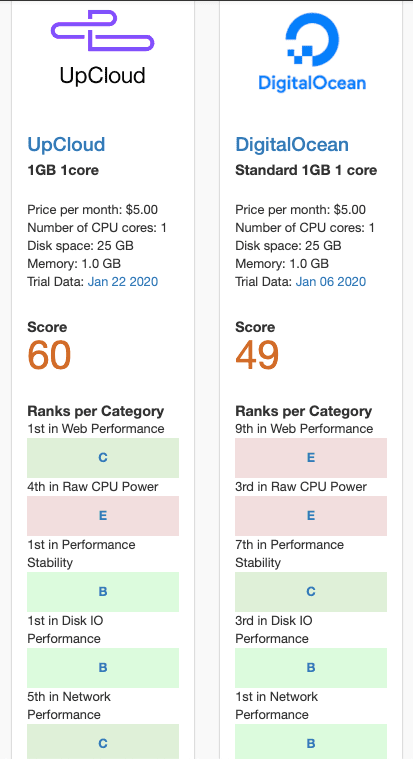Open UpCloud trial data Jan 22 2020
This screenshot has height=759, width=413.
123,282
